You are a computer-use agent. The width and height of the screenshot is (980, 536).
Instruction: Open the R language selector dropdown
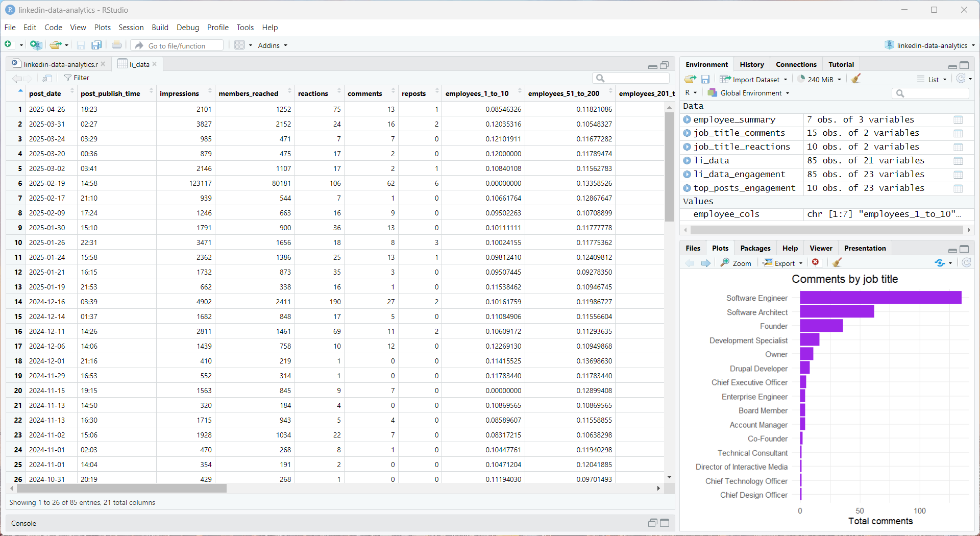pyautogui.click(x=691, y=93)
